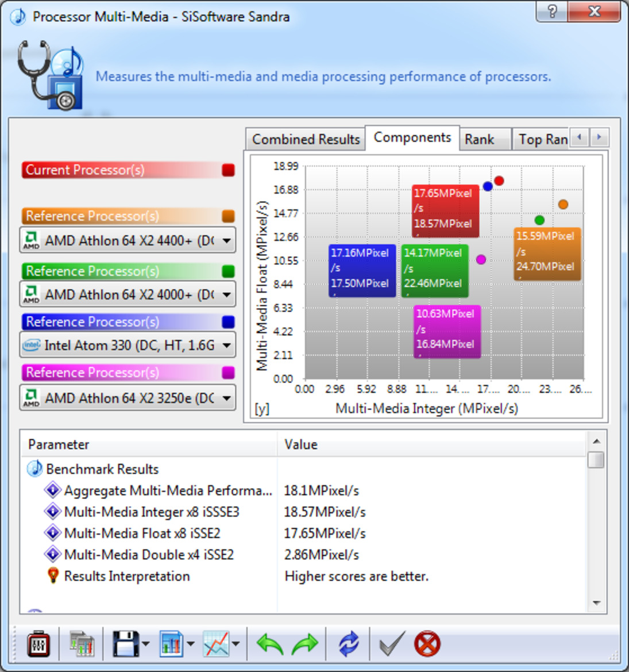Click the checkmark OK icon
The width and height of the screenshot is (629, 672).
coord(392,644)
